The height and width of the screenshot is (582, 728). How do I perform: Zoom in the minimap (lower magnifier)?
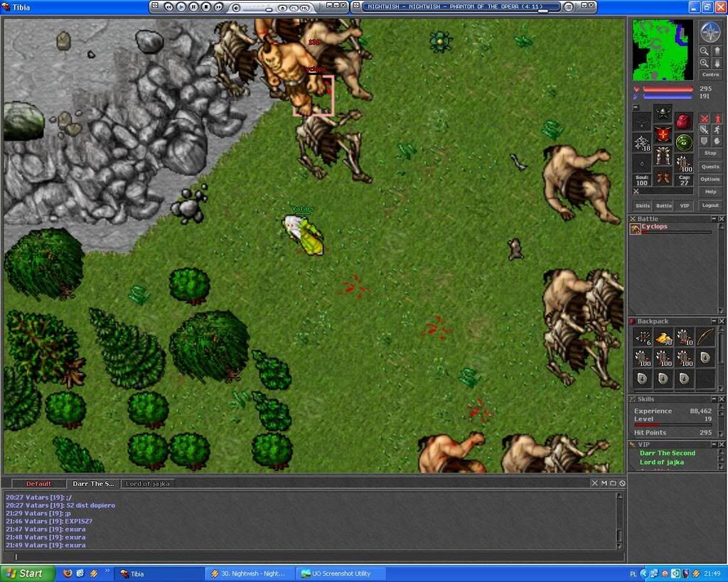[x=705, y=63]
